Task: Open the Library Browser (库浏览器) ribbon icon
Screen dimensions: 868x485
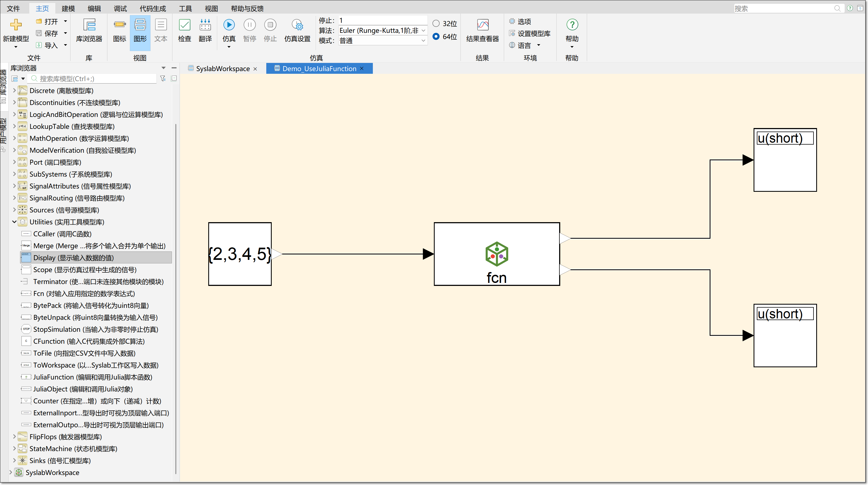Action: click(x=89, y=25)
